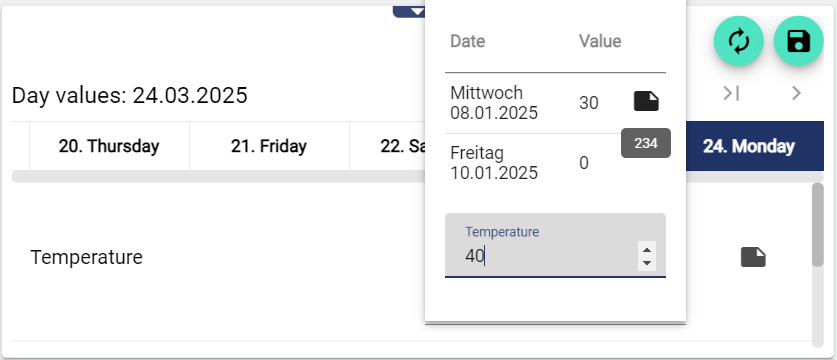837x360 pixels.
Task: Decrease Temperature with the down spinner arrow
Action: (x=647, y=263)
